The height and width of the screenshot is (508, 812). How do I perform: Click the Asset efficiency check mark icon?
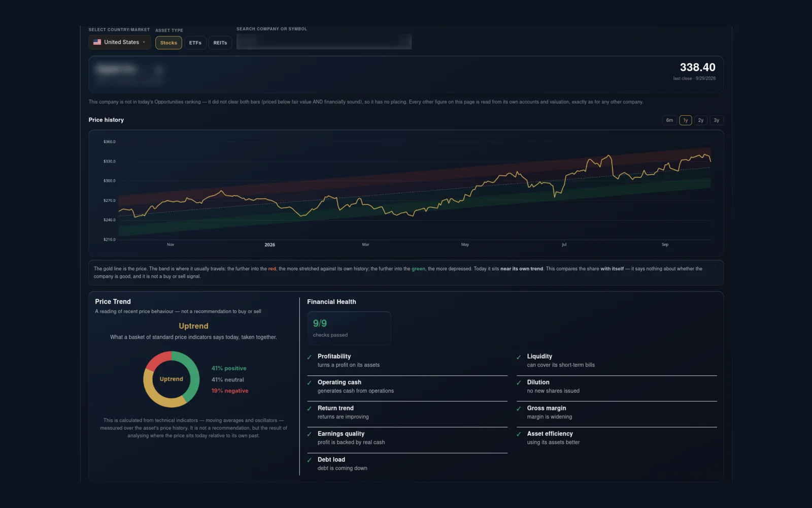[x=519, y=434]
